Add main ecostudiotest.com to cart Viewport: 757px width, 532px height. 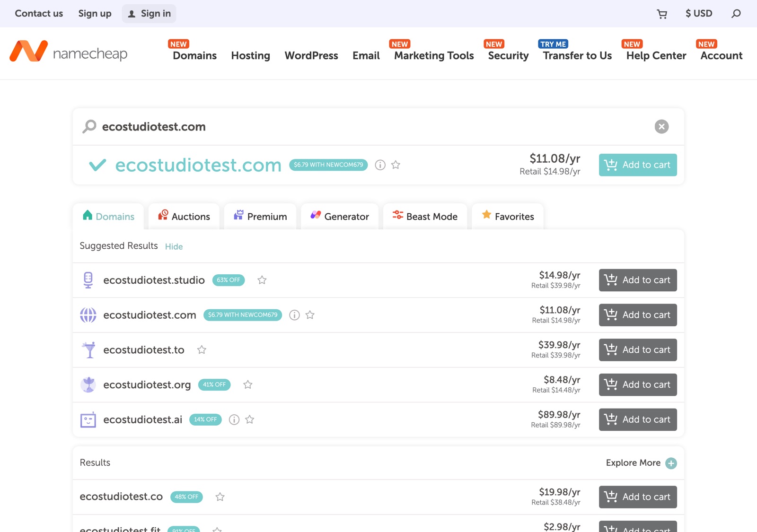point(638,165)
